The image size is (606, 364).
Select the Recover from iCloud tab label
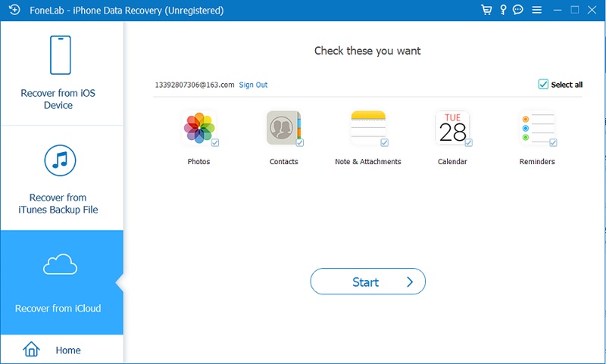click(58, 309)
